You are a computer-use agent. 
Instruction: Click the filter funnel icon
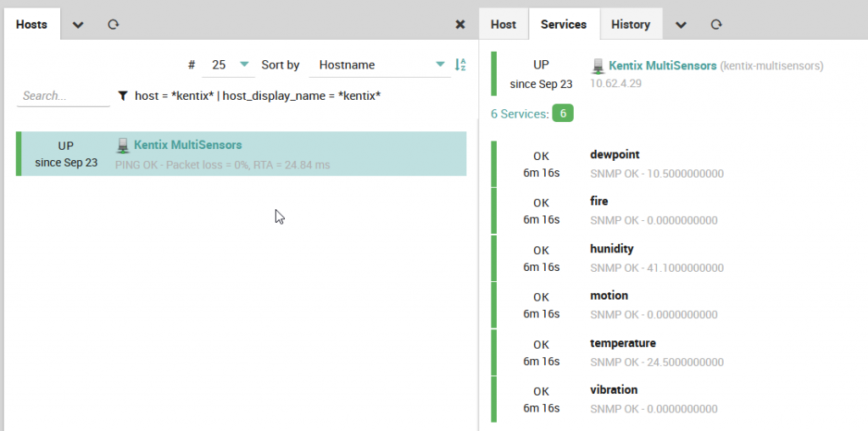(123, 96)
